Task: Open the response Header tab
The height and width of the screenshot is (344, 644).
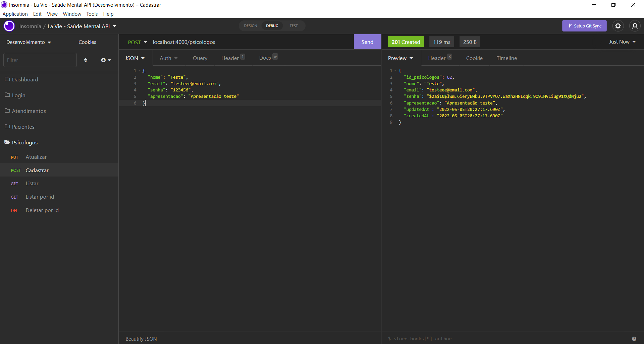Action: coord(440,58)
